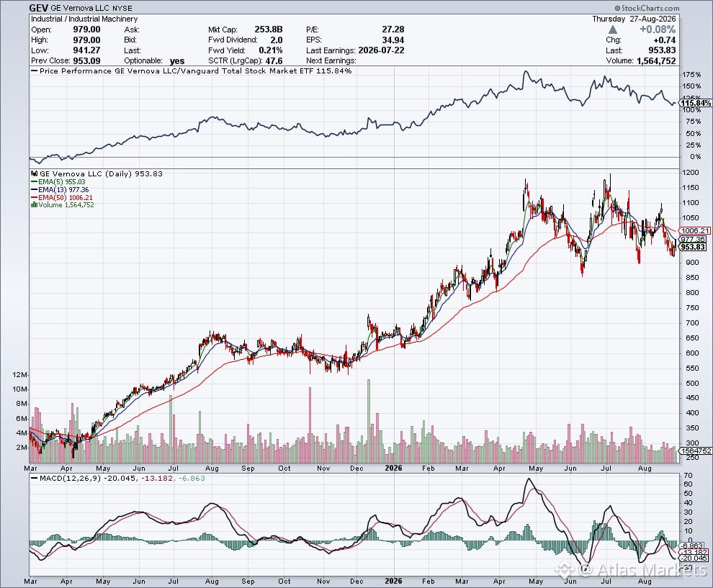Click the Bid: label
713x588 pixels.
coord(130,40)
